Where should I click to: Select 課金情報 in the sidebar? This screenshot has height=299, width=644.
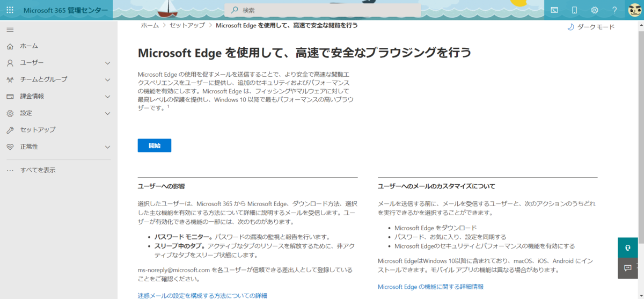32,97
